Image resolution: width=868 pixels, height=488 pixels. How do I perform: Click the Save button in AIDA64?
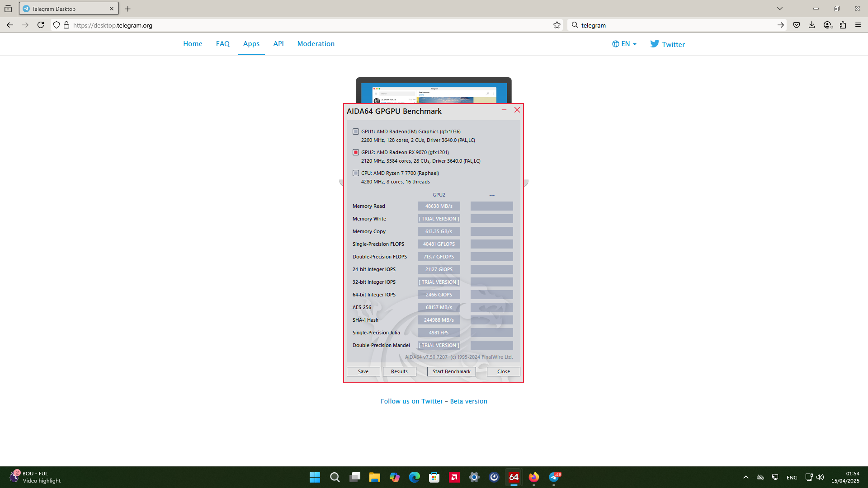[x=363, y=371]
